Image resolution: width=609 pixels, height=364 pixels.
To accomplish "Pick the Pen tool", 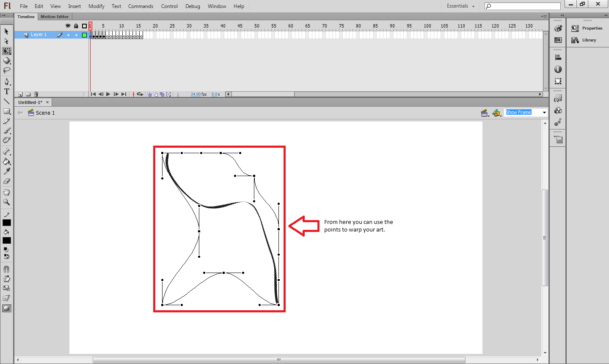I will pyautogui.click(x=7, y=81).
